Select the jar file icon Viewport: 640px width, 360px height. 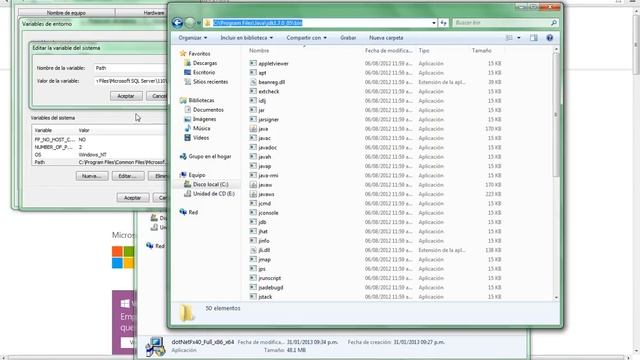tap(253, 110)
